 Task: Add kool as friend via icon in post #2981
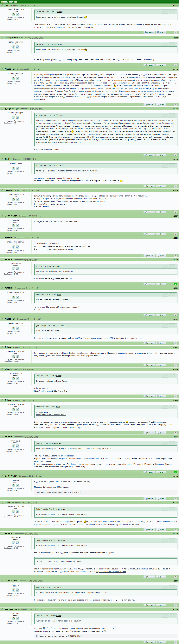tap(14, 14)
